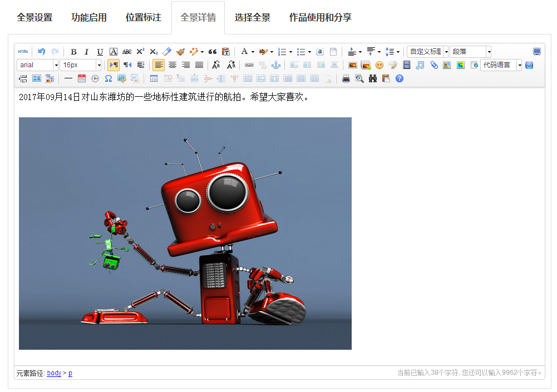Open font color picker arrow
Image resolution: width=557 pixels, height=392 pixels.
click(x=253, y=52)
